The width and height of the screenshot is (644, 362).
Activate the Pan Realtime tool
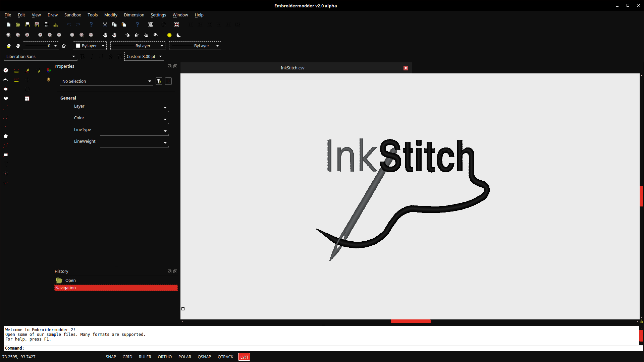tap(105, 35)
